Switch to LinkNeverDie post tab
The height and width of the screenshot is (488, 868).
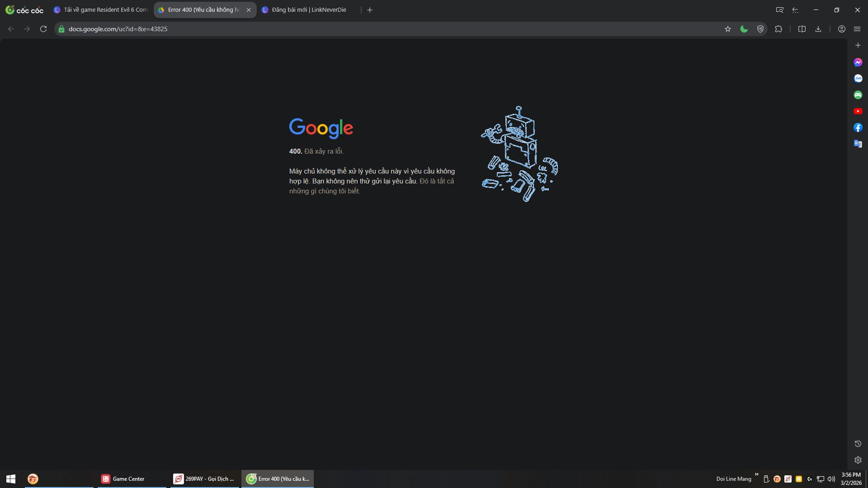[309, 10]
